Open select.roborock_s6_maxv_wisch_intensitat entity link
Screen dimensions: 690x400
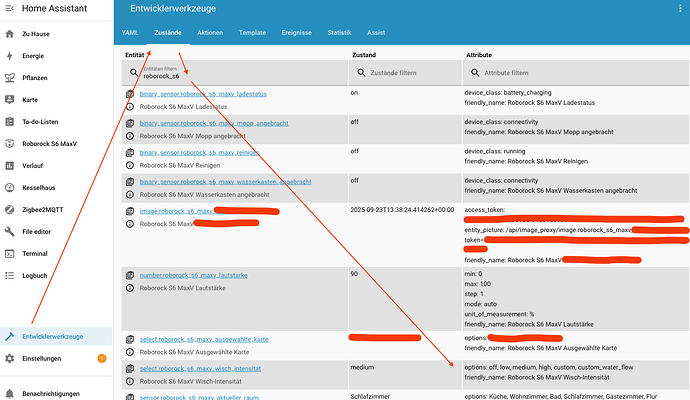(x=201, y=368)
